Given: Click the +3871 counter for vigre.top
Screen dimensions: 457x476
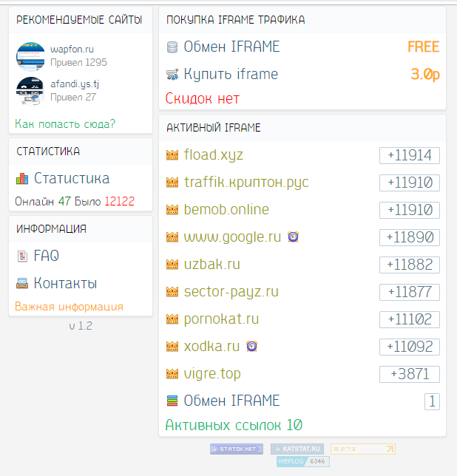Looking at the screenshot, I should pos(409,374).
